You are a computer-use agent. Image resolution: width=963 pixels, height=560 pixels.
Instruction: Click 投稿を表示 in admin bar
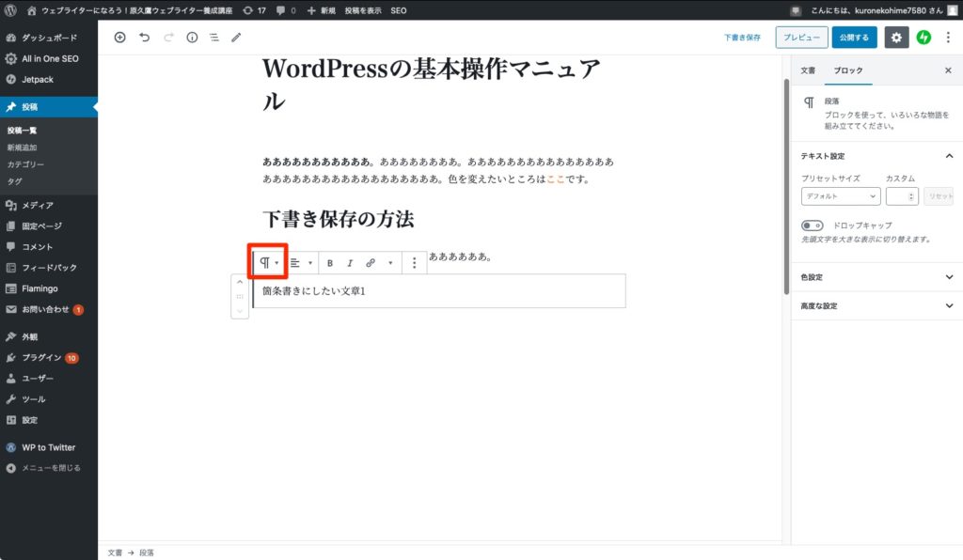click(363, 10)
